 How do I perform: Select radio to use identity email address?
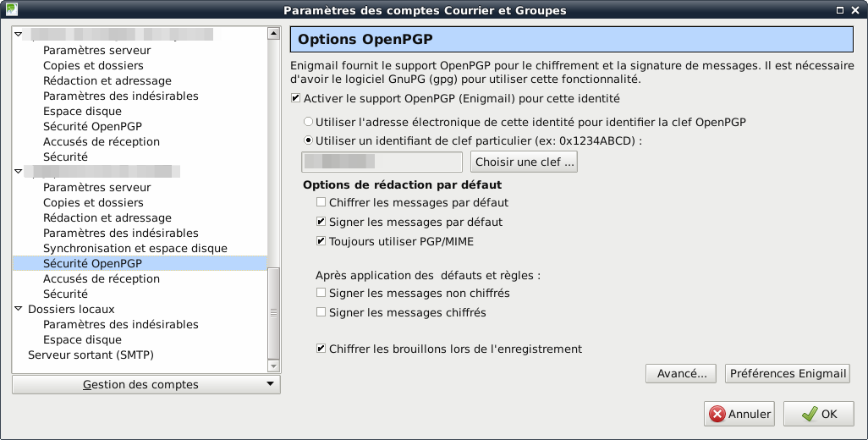click(308, 122)
